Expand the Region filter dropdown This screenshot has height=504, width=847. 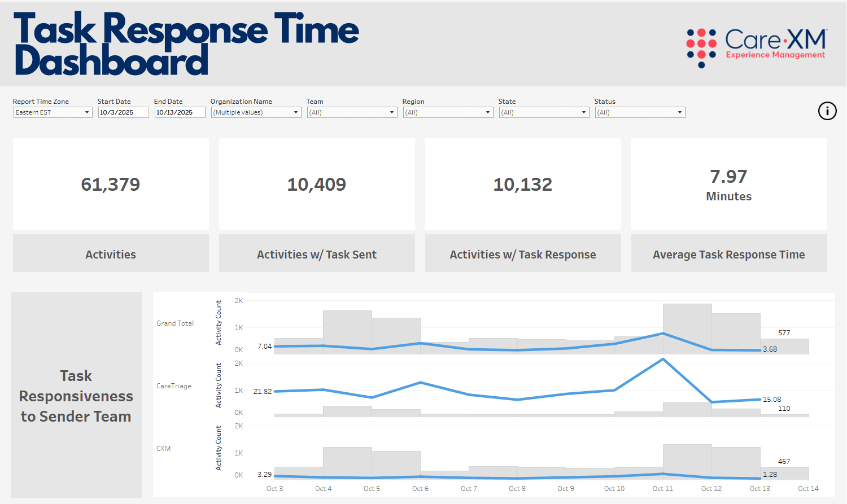[448, 112]
